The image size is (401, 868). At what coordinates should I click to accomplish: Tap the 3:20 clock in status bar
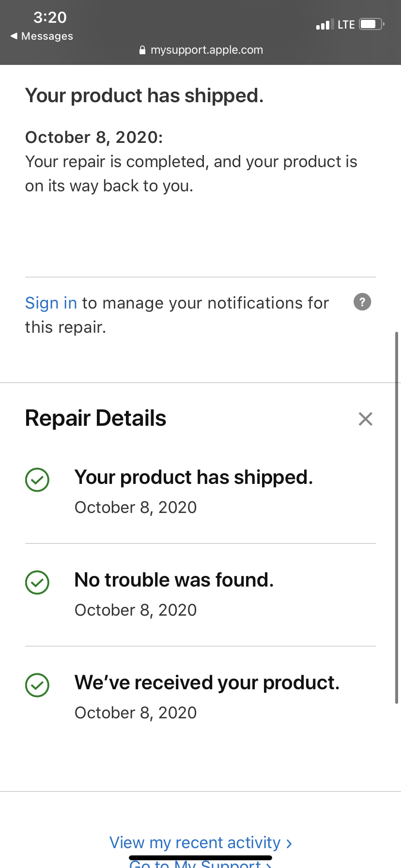(50, 17)
